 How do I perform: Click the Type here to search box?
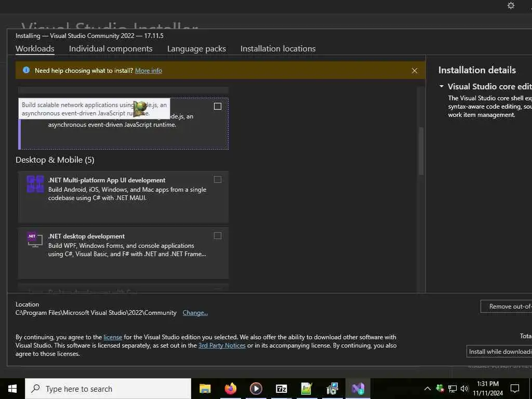108,389
